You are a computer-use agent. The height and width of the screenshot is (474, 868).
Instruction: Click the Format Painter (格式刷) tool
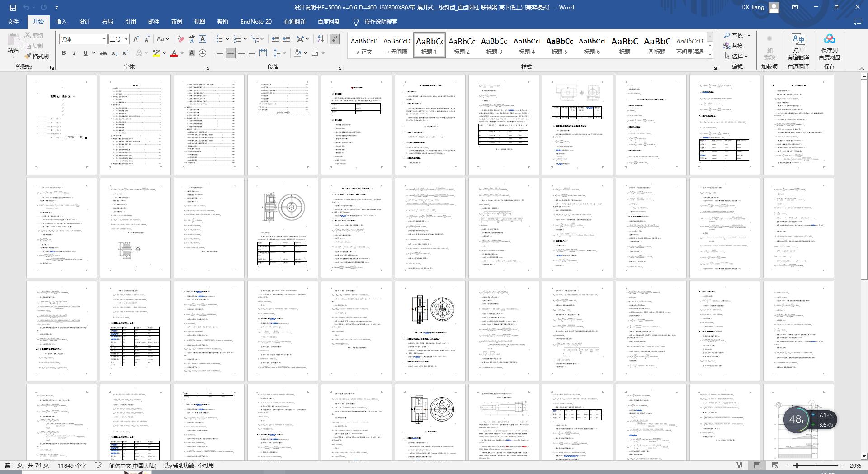[x=36, y=56]
